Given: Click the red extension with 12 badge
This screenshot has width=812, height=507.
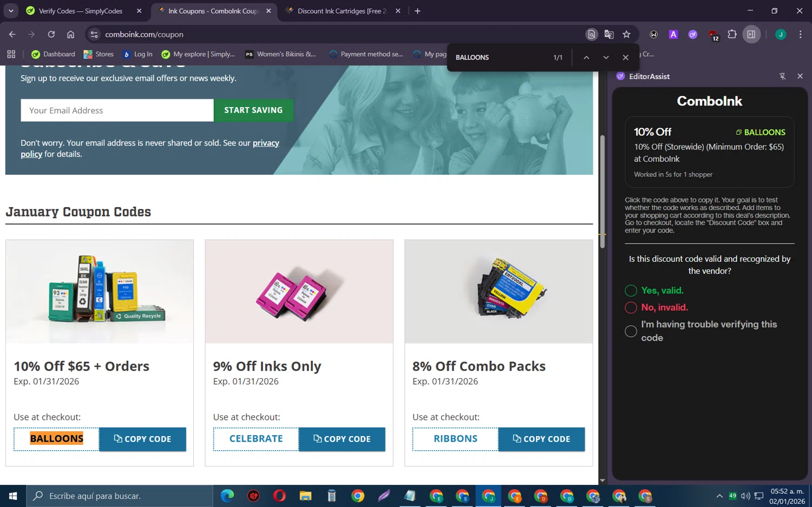Looking at the screenshot, I should point(713,35).
